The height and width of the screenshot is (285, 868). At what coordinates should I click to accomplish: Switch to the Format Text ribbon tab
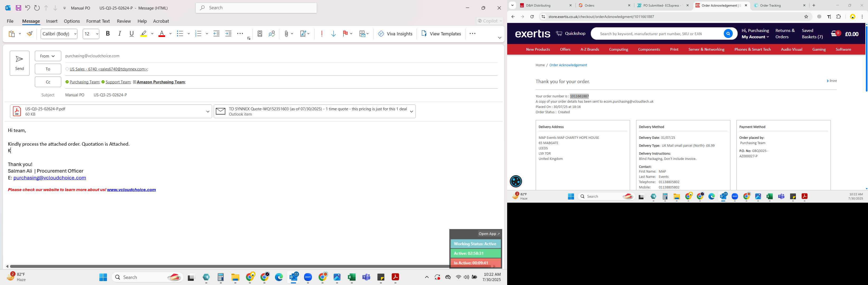click(98, 21)
